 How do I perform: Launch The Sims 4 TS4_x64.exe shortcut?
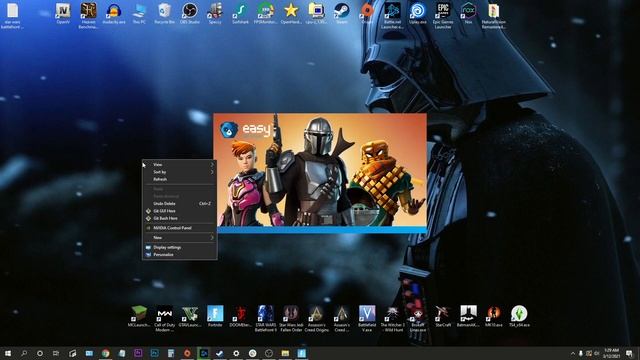(x=519, y=317)
